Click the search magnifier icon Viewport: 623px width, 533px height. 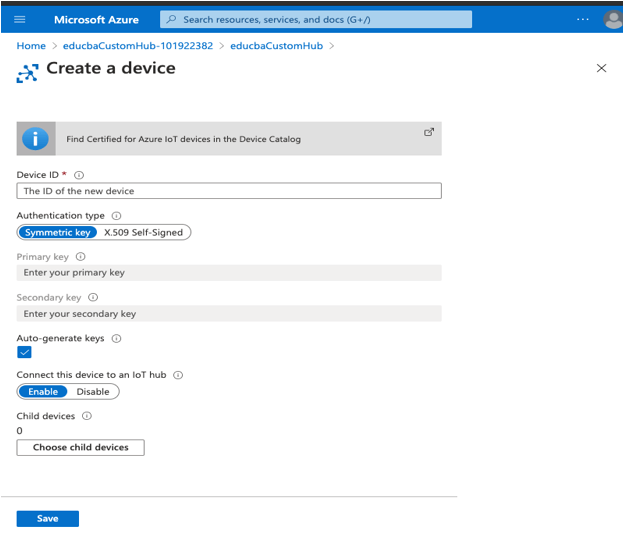(x=171, y=19)
